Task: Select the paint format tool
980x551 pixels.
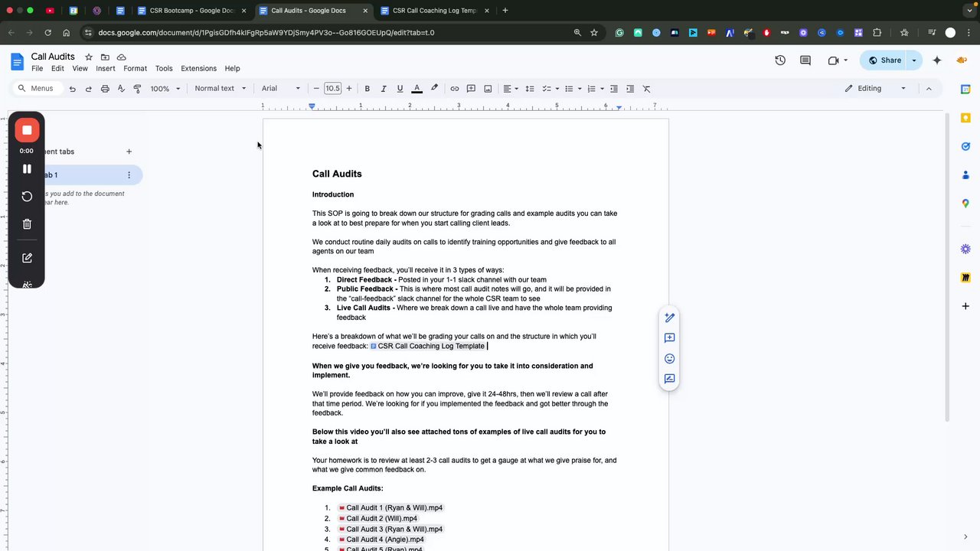Action: pyautogui.click(x=137, y=89)
